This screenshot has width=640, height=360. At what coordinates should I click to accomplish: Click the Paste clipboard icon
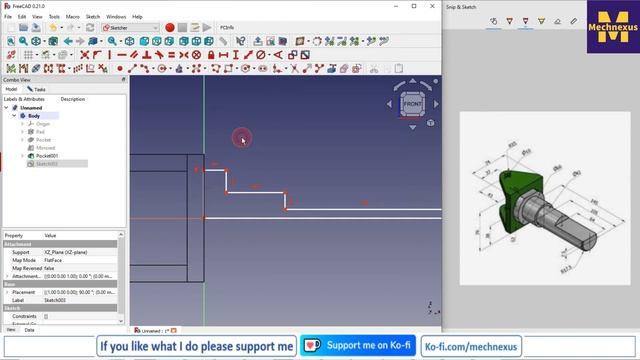pyautogui.click(x=399, y=69)
